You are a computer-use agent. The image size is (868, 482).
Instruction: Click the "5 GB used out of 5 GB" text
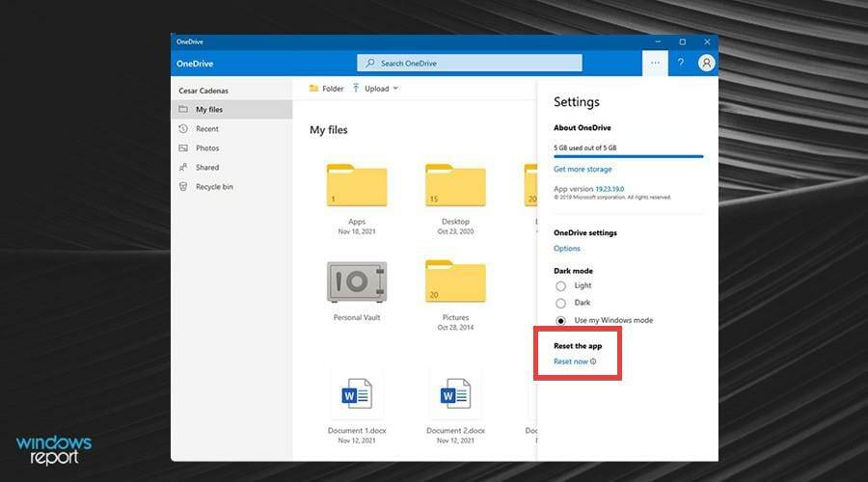585,147
